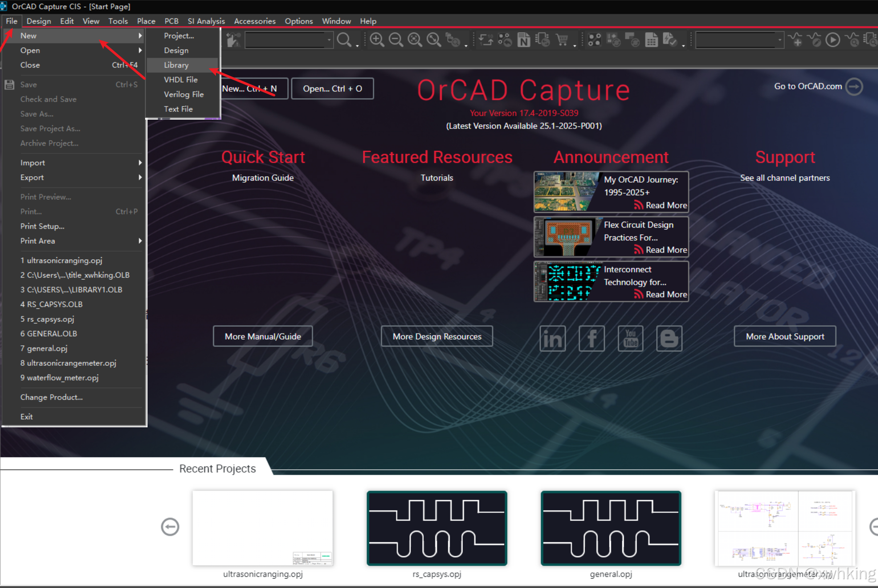Image resolution: width=878 pixels, height=588 pixels.
Task: Click the Run PSpice play icon
Action: tap(833, 40)
